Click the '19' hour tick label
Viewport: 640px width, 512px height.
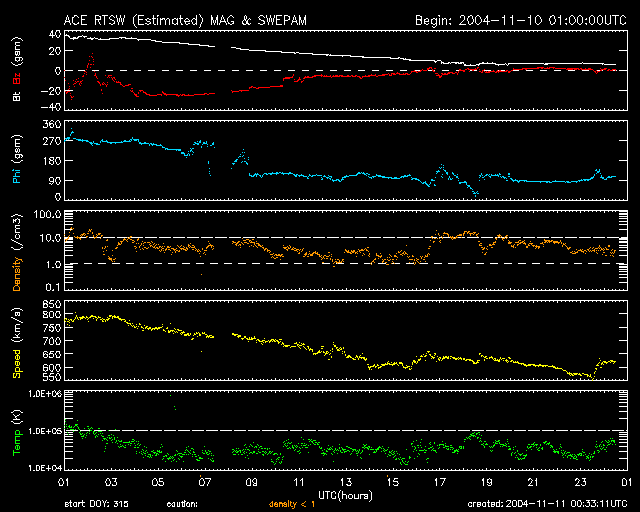point(487,483)
